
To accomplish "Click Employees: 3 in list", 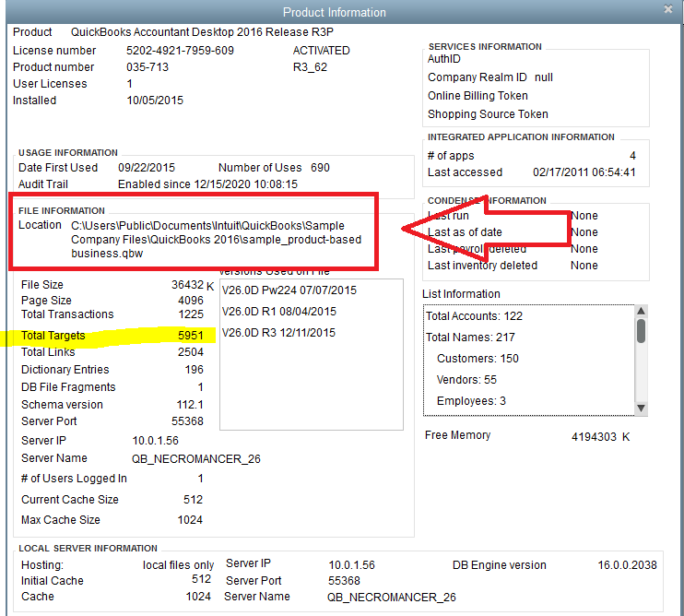I will pos(471,401).
